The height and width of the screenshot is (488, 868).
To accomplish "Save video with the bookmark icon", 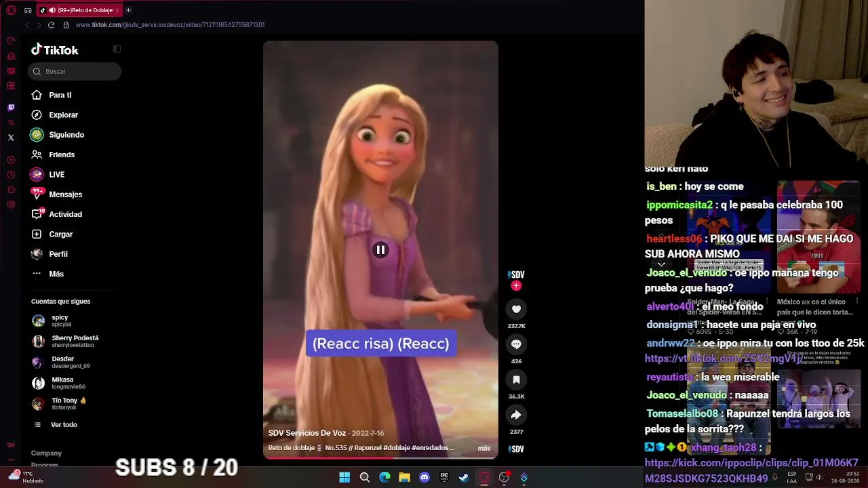I will pos(516,380).
